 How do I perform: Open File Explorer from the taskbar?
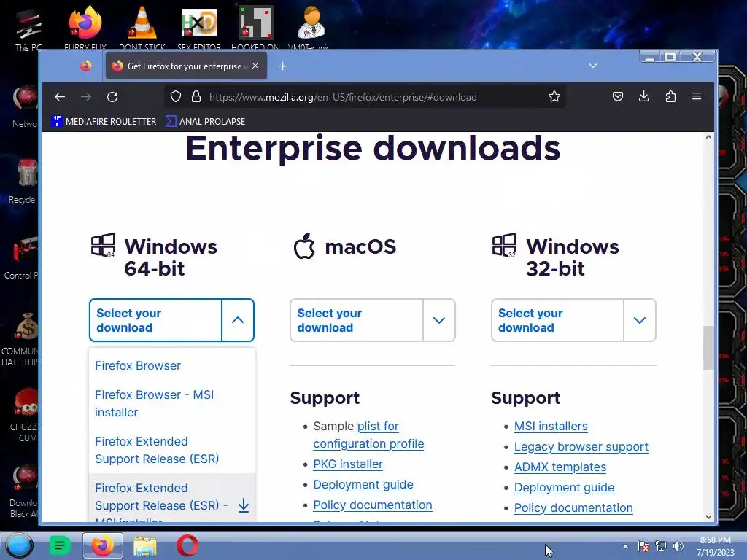pyautogui.click(x=145, y=546)
